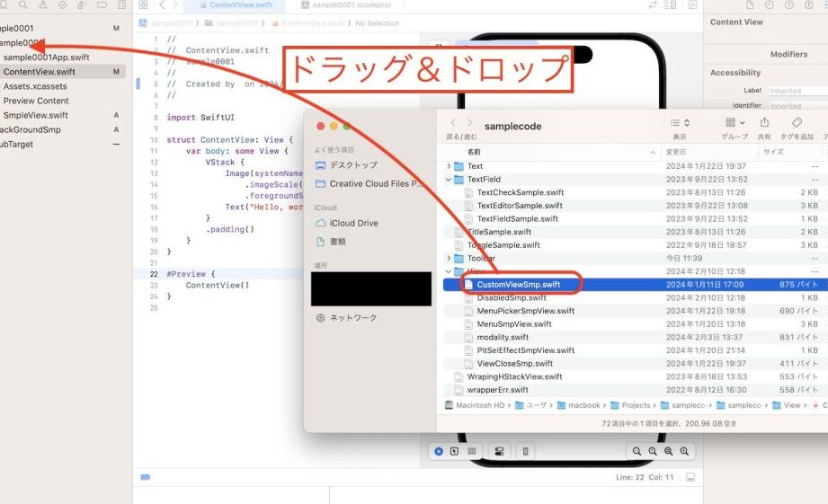Switch to the ContentView.swift editor tab

coord(240,5)
